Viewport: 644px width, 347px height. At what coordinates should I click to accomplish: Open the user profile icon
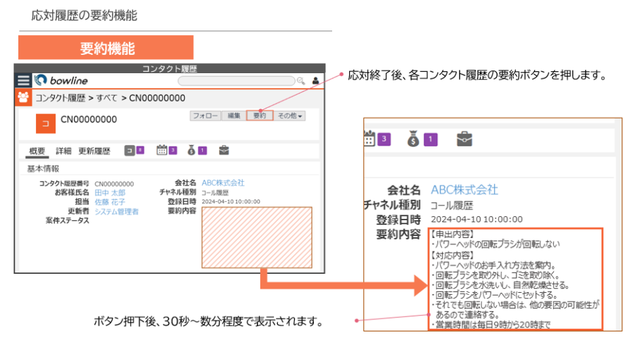(x=315, y=81)
